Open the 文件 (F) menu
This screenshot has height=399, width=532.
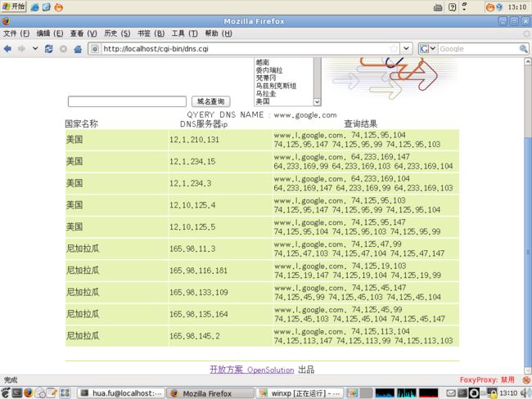click(16, 34)
